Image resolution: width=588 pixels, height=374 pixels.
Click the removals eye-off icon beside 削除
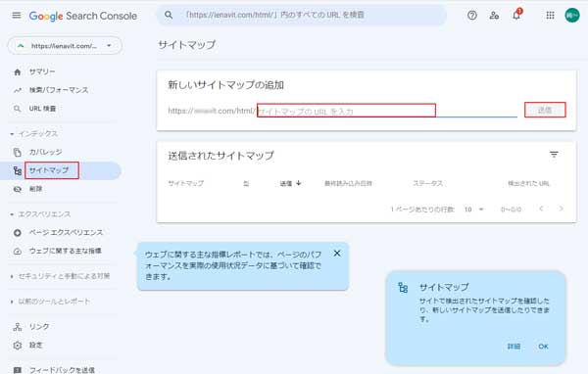[x=18, y=189]
